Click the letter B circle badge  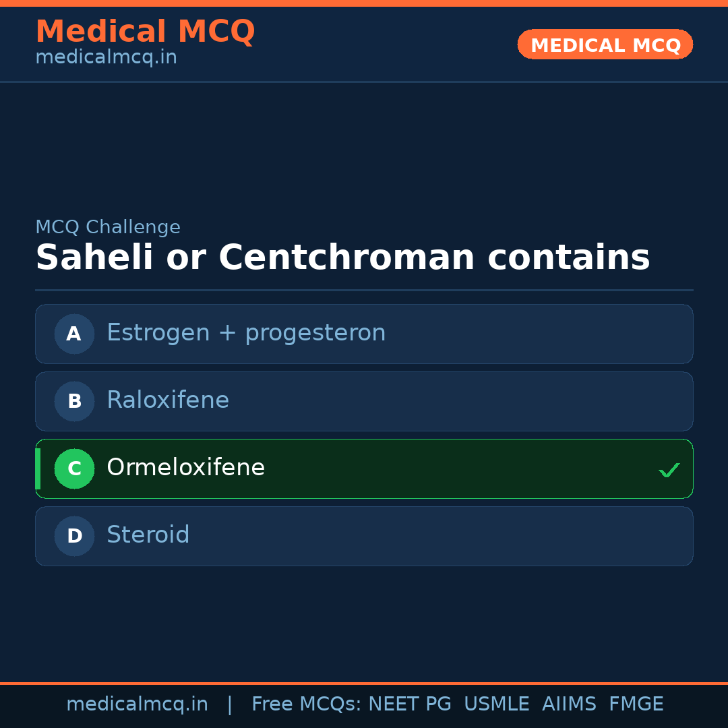coord(74,401)
